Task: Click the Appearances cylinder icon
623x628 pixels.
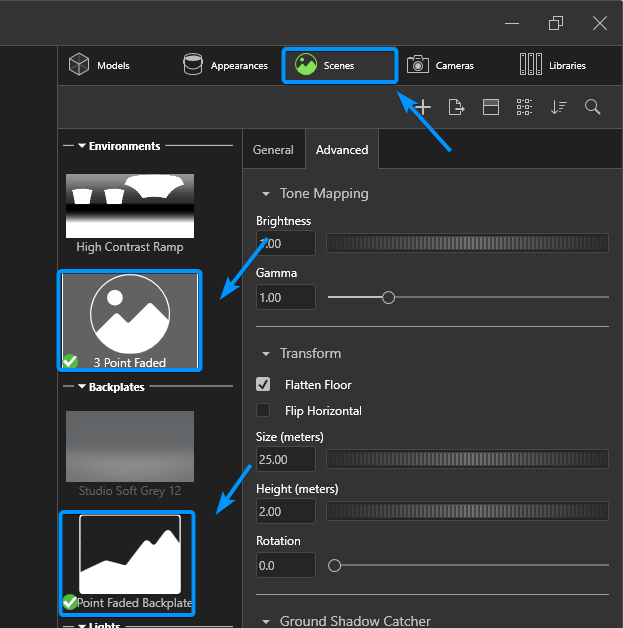Action: pos(193,64)
